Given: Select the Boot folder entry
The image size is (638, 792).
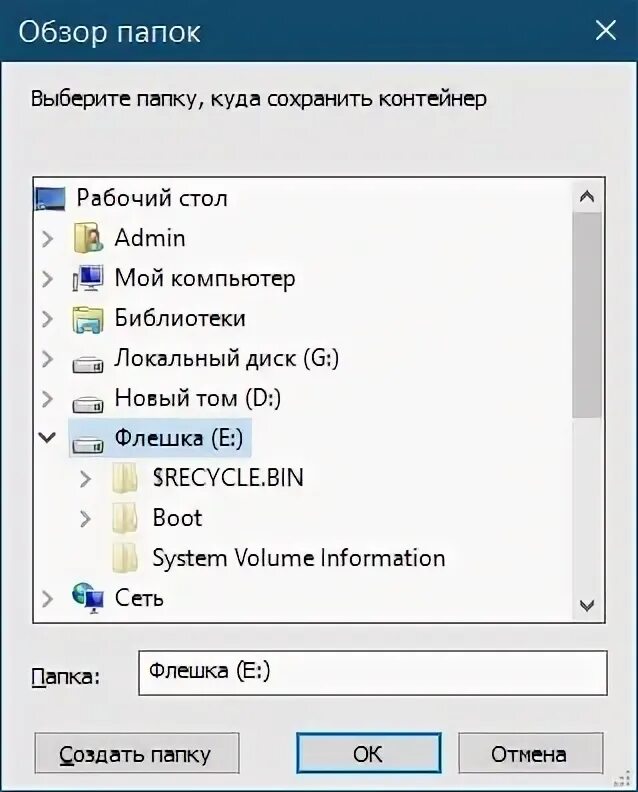Looking at the screenshot, I should [x=177, y=518].
